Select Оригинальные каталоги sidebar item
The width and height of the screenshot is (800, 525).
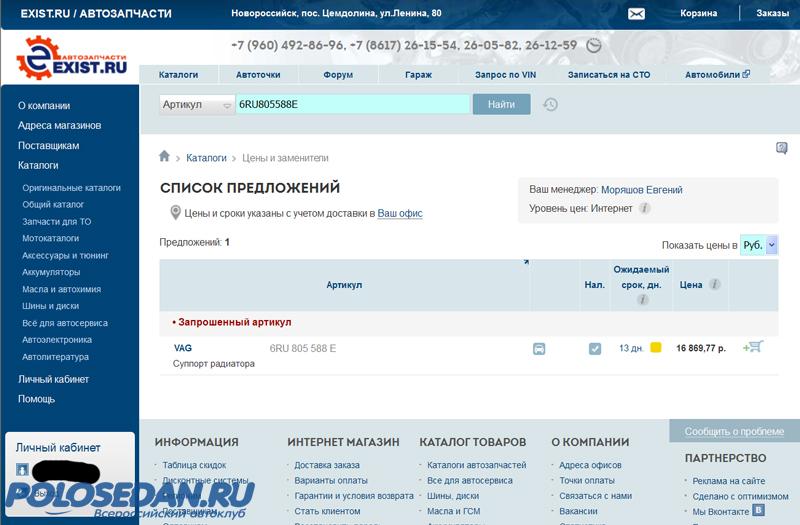[x=71, y=188]
